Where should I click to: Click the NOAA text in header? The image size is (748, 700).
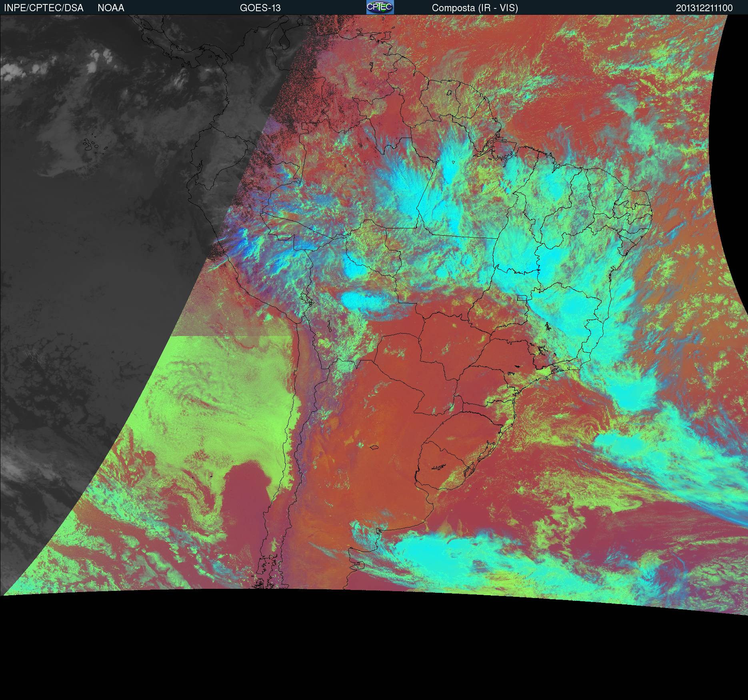point(111,8)
